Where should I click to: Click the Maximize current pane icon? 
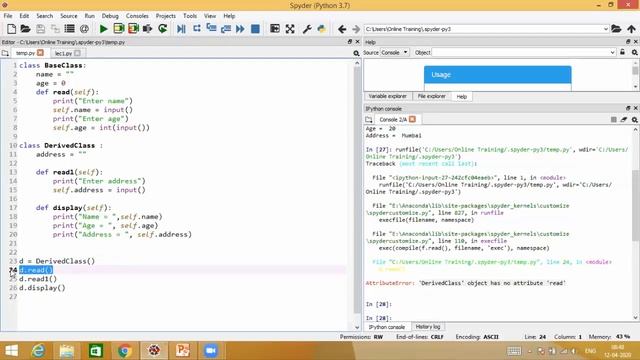275,29
